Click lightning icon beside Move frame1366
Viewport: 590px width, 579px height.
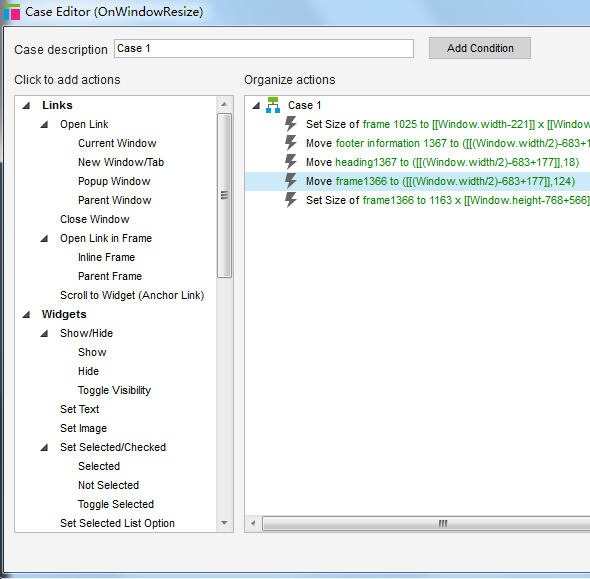tap(290, 181)
